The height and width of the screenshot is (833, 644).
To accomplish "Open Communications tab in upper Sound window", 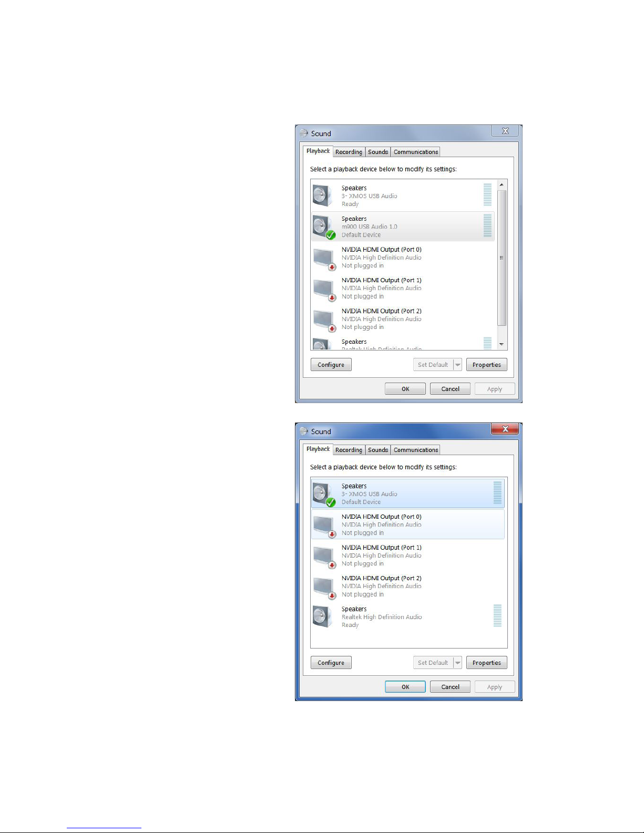I will [x=416, y=152].
